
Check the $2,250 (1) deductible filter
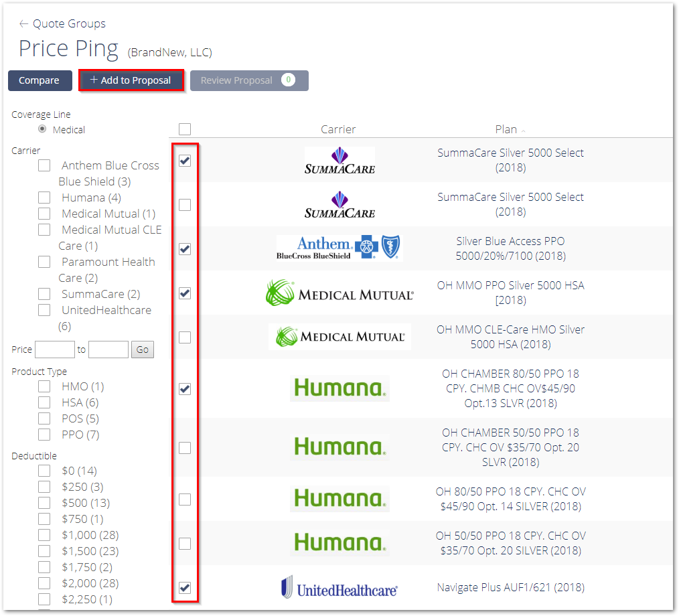(44, 599)
